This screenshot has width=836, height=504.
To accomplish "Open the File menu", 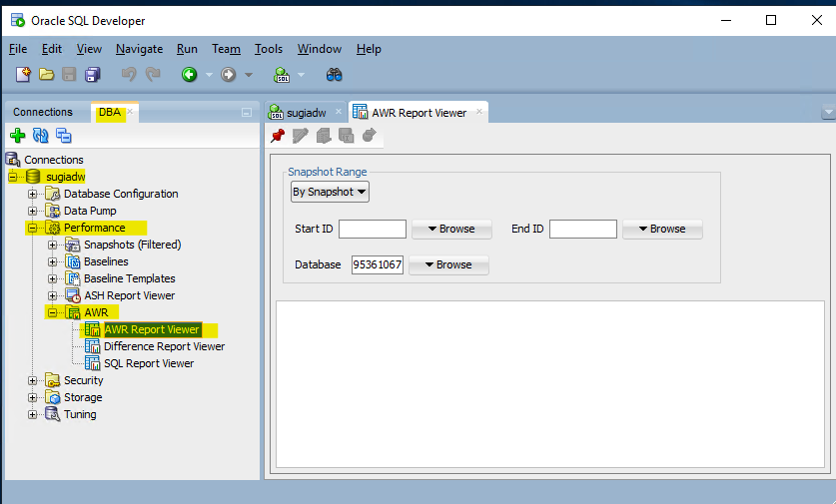I will coord(18,49).
